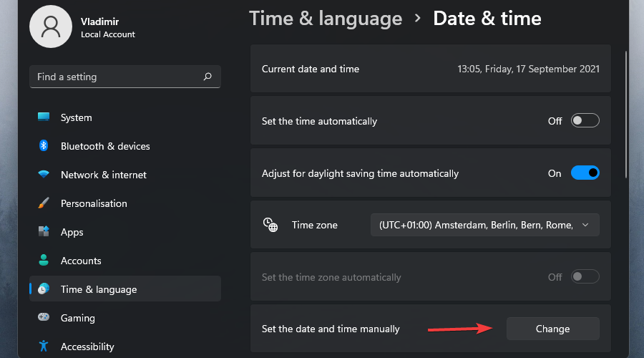The height and width of the screenshot is (358, 644).
Task: Enable Set the time automatically toggle
Action: tap(585, 121)
